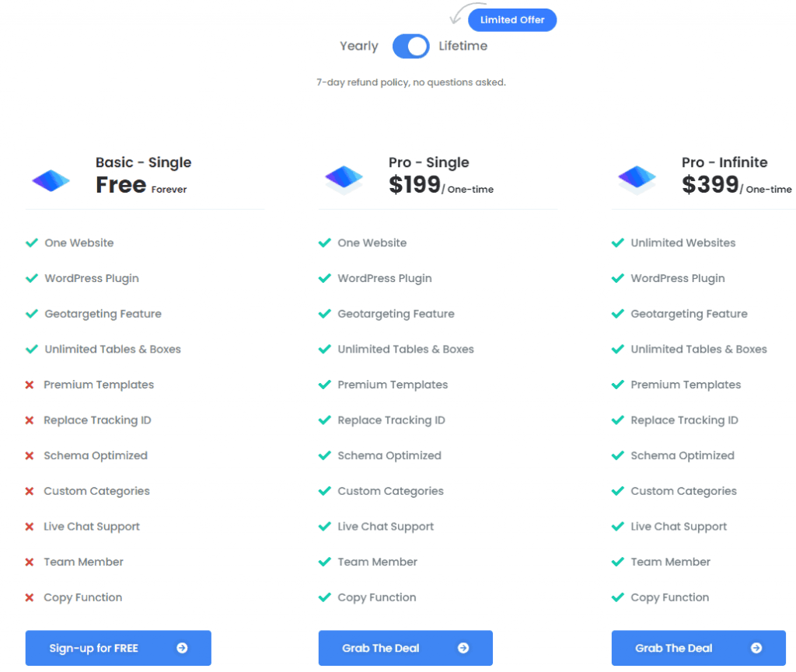796x672 pixels.
Task: Select the Lifetime billing label
Action: [x=463, y=46]
